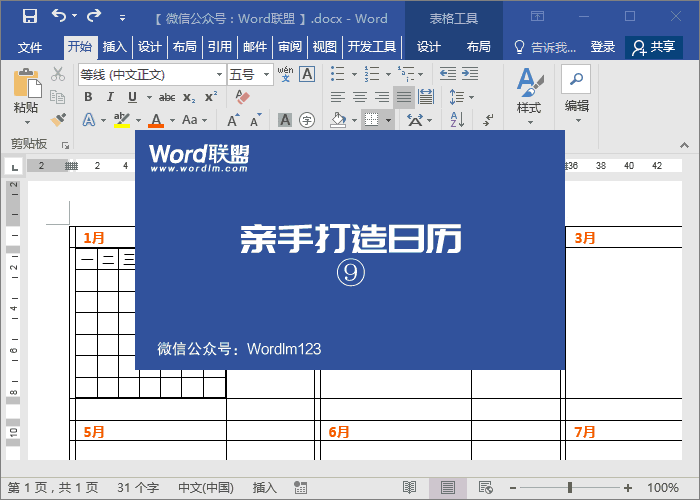Screen dimensions: 700x500
Task: Toggle subscript formatting
Action: (189, 97)
